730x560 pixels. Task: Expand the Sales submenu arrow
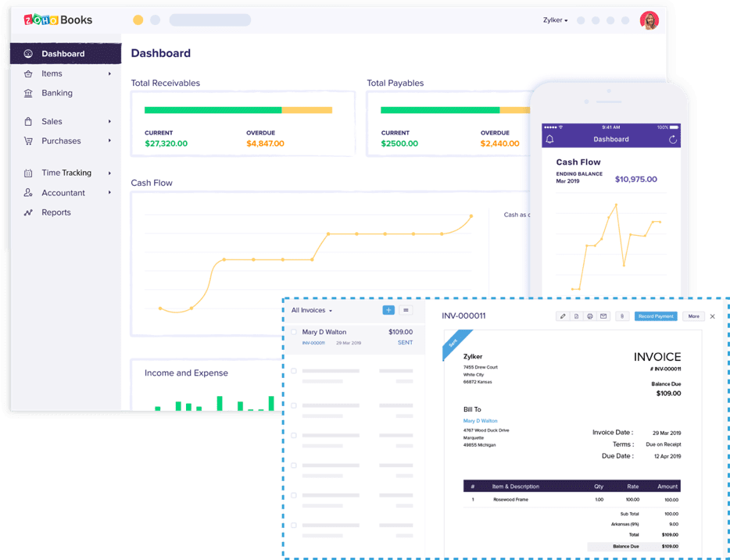tap(110, 121)
